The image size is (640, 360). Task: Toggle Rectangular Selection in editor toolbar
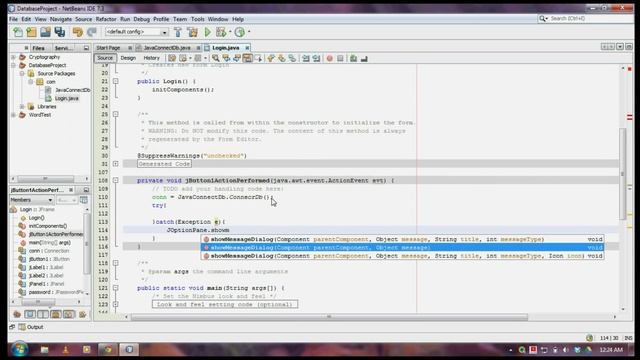[258, 58]
